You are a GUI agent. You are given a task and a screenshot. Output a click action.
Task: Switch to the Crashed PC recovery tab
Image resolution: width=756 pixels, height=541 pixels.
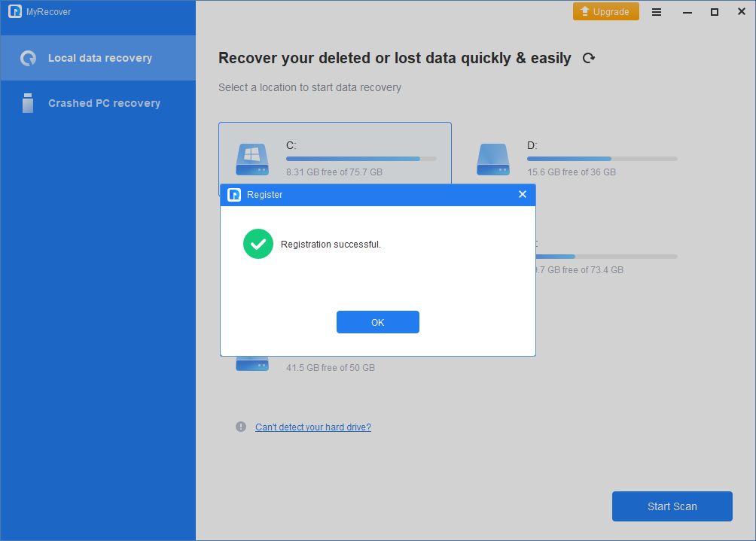(98, 103)
